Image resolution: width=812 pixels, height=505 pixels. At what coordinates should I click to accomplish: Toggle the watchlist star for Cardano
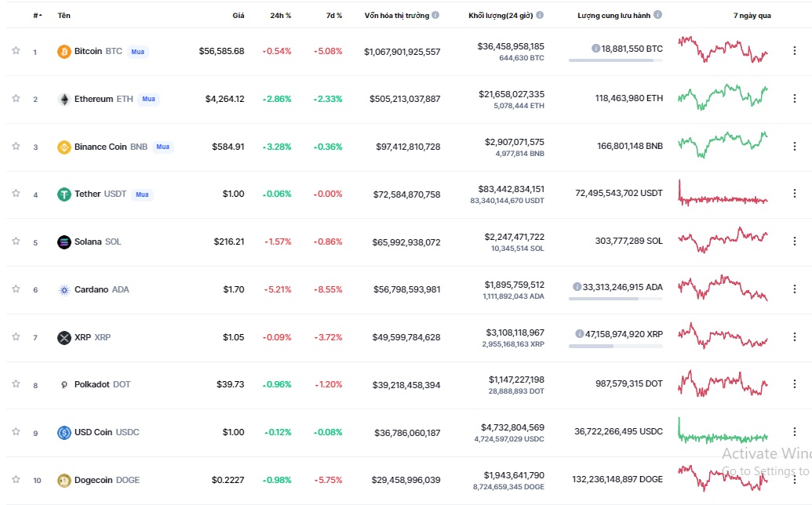click(x=16, y=289)
